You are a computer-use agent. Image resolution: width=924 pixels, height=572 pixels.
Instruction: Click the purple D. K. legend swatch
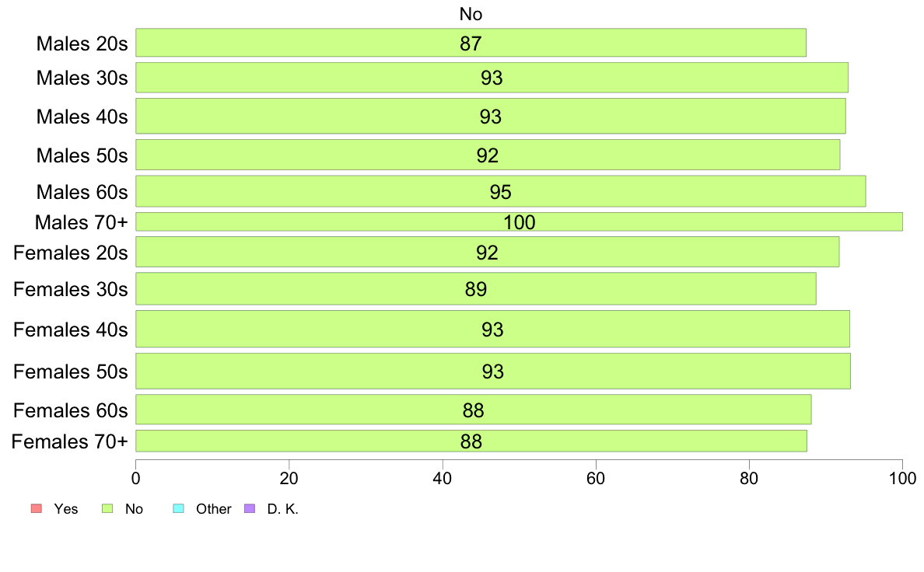click(249, 508)
